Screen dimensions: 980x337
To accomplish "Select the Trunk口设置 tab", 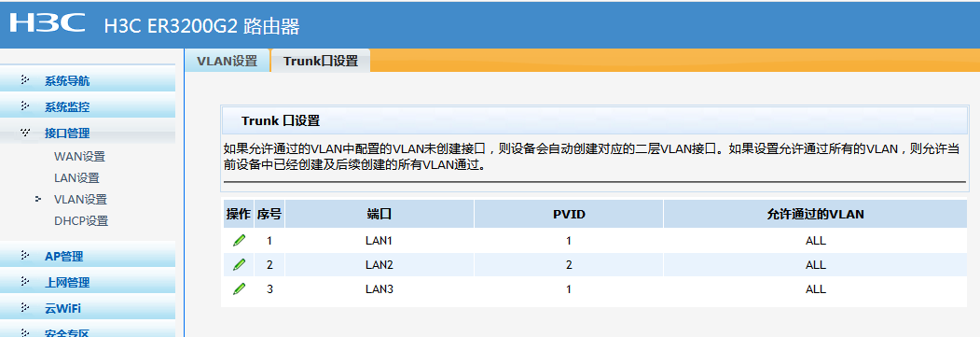I will click(321, 61).
